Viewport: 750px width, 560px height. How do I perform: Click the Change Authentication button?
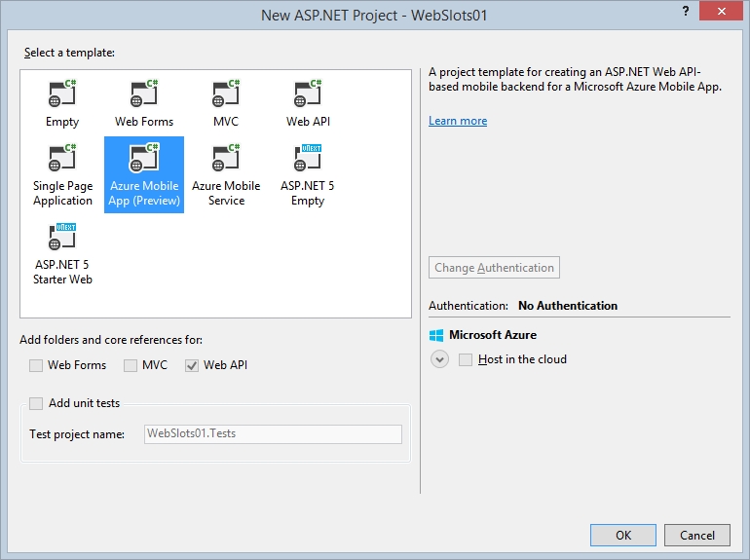coord(494,268)
